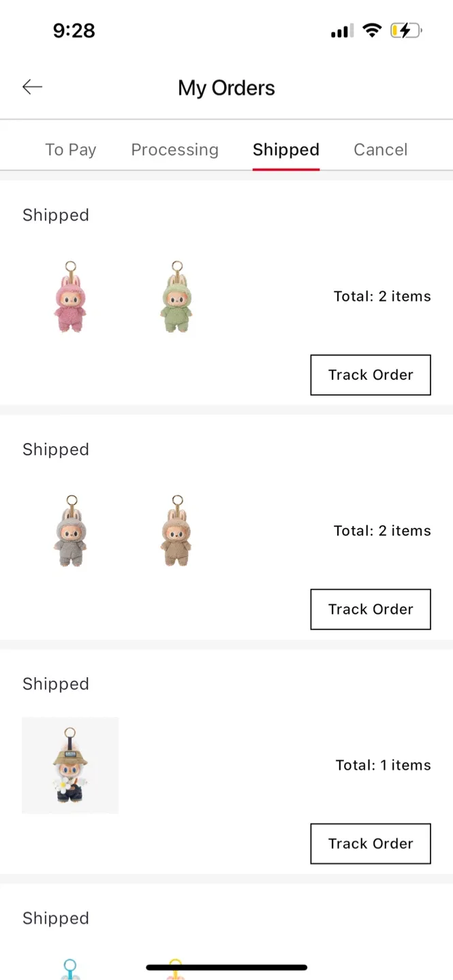The width and height of the screenshot is (453, 980).
Task: Open the gray plush keychain thumbnail
Action: pos(71,531)
